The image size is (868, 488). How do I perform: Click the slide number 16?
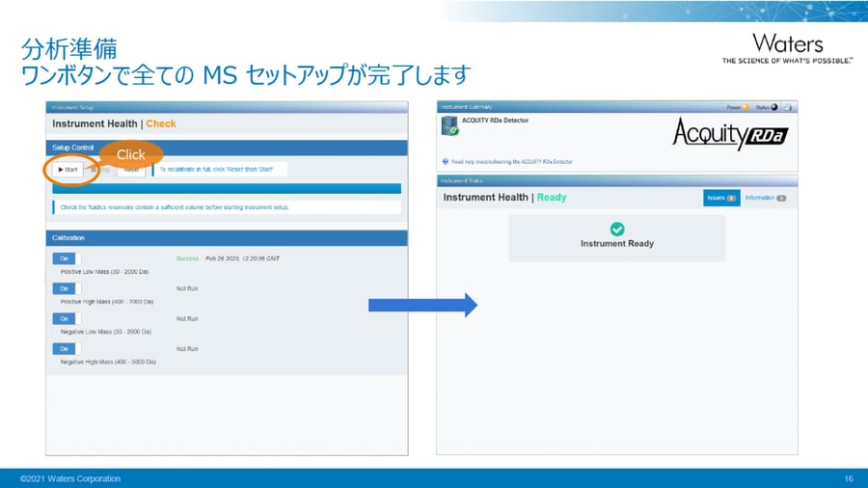pos(849,478)
